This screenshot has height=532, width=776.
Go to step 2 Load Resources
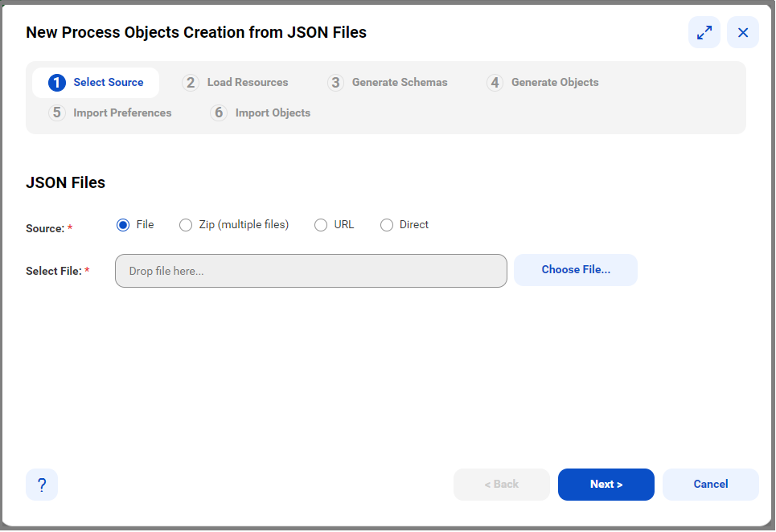tap(235, 83)
